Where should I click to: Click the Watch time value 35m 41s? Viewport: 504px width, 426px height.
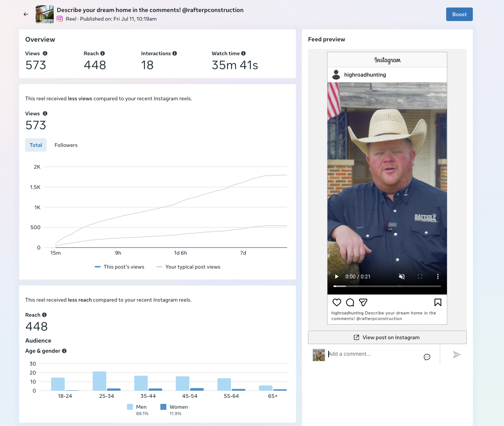[235, 65]
